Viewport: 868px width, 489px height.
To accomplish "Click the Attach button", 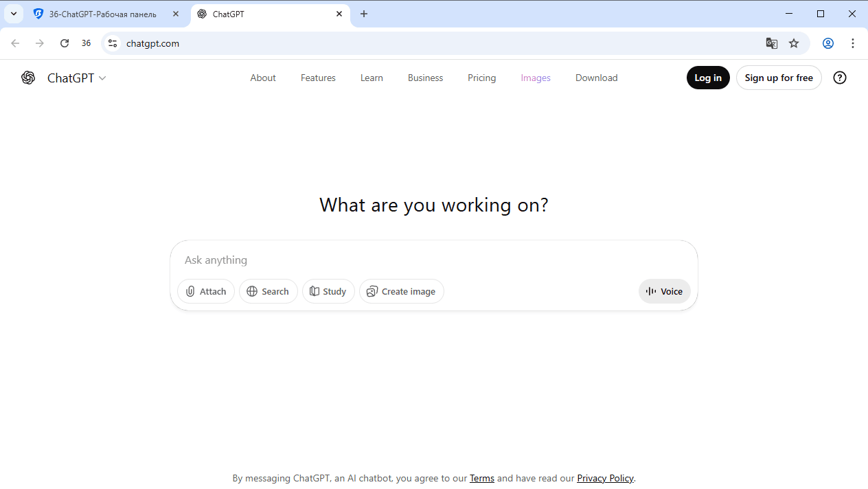I will pos(206,291).
